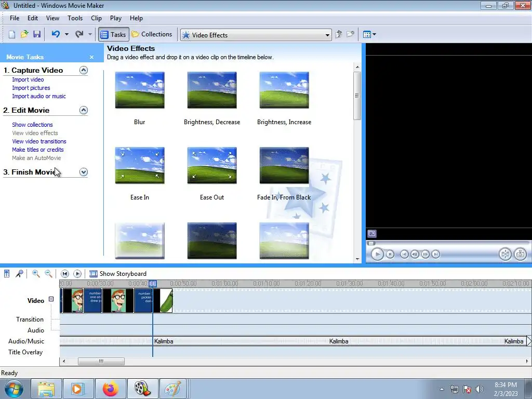Image resolution: width=532 pixels, height=399 pixels.
Task: Open the Redo history dropdown arrow
Action: (90, 34)
